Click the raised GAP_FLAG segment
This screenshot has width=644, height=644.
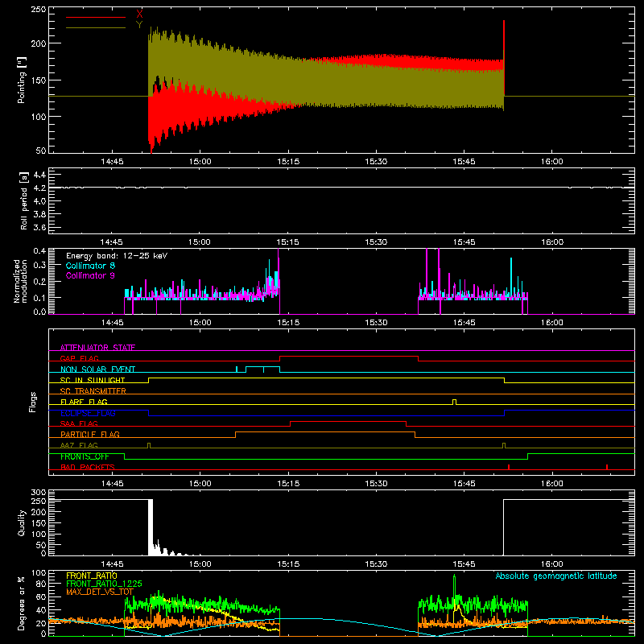(349, 357)
